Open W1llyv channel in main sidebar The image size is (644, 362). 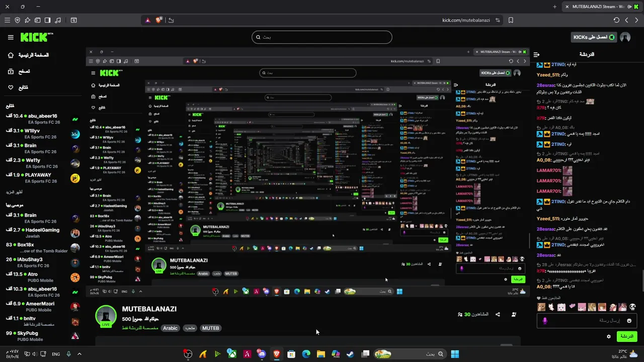click(43, 134)
